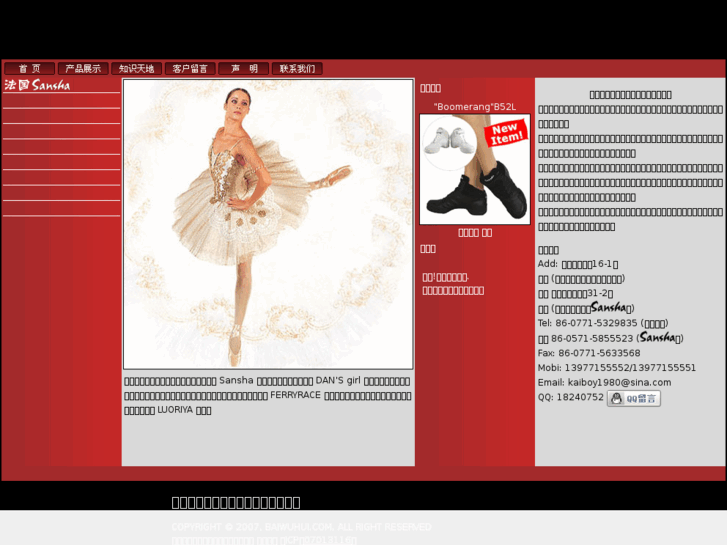Click the link under the shoe image
The image size is (727, 545).
pos(475,233)
